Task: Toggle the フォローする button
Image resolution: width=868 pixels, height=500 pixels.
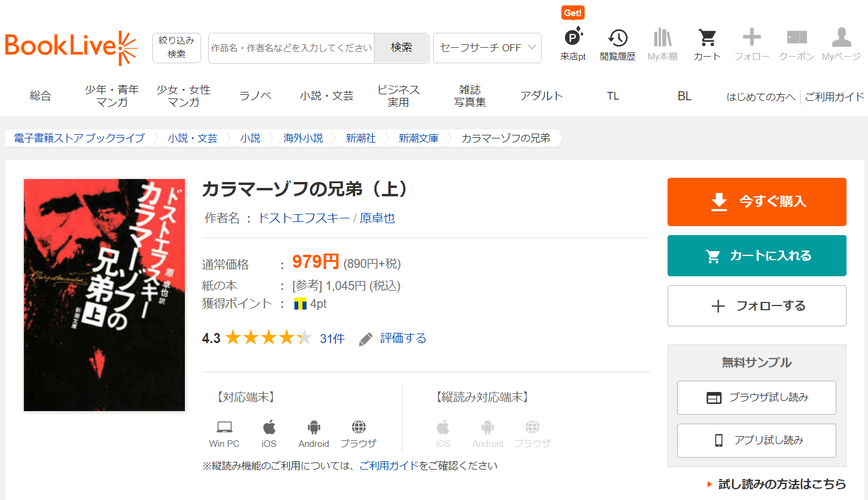Action: (756, 306)
